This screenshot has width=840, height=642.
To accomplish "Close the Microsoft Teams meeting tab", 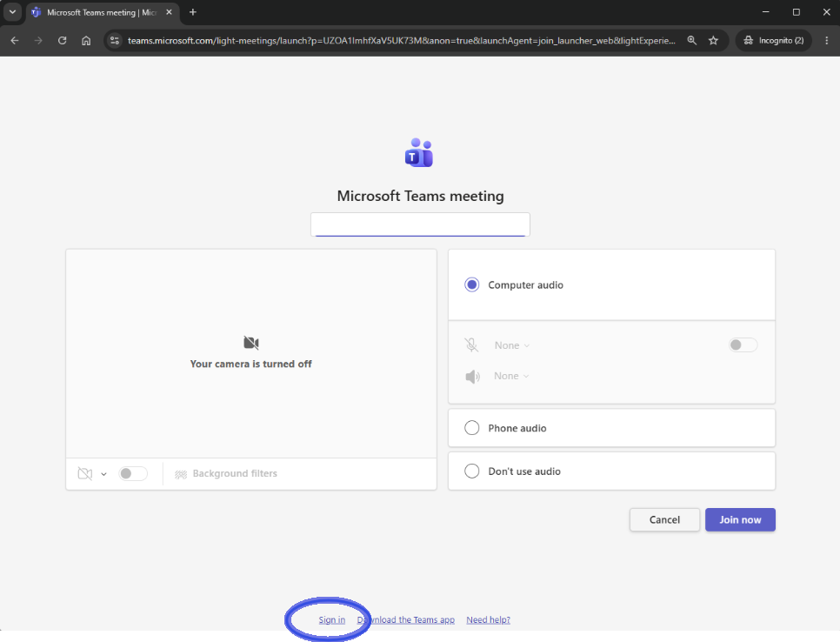I will (169, 12).
